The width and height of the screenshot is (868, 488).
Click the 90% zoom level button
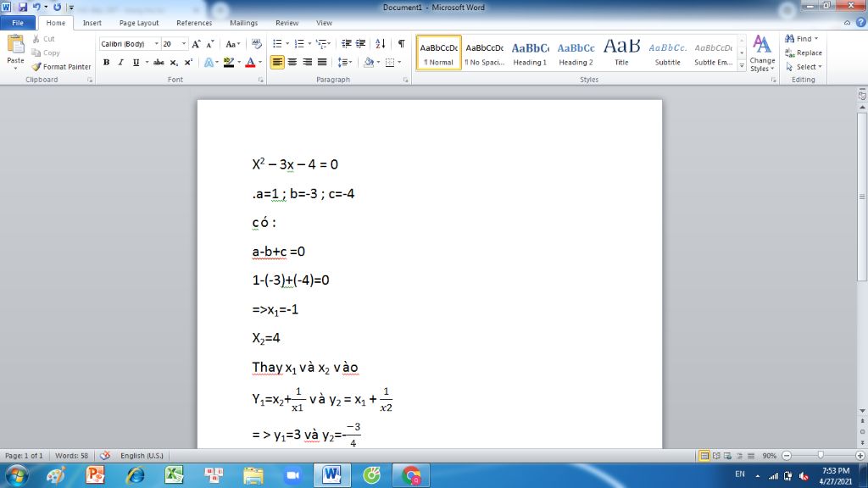[769, 455]
